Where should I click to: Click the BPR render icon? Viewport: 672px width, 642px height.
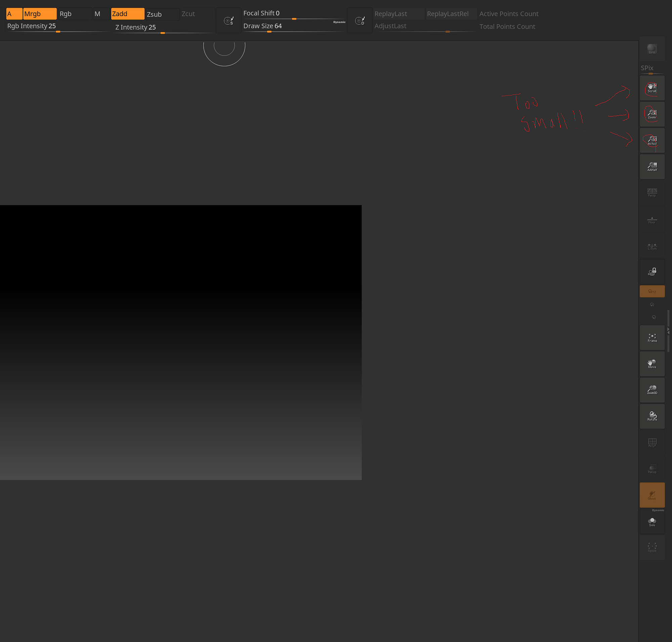(x=652, y=49)
